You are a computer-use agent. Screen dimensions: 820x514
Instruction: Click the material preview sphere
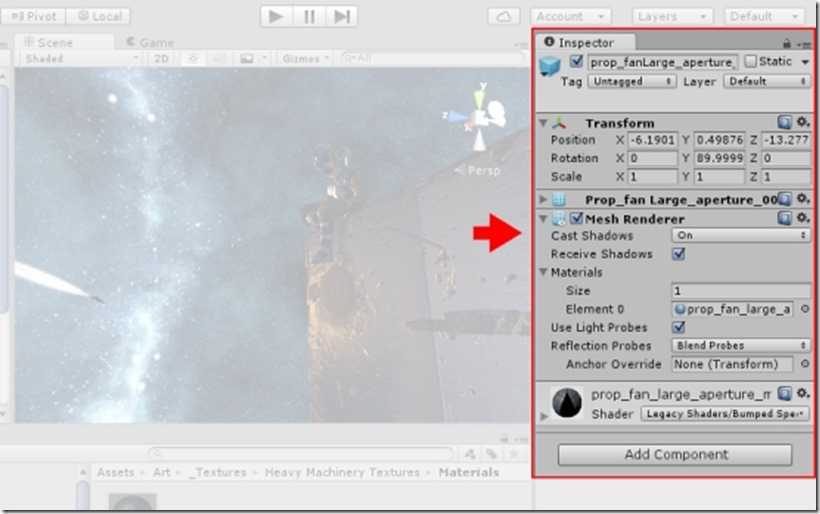(x=567, y=403)
